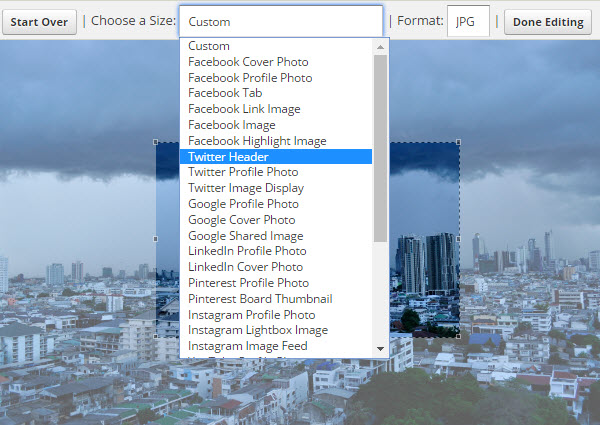The image size is (600, 425).
Task: Choose Facebook Tab size
Action: [276, 93]
